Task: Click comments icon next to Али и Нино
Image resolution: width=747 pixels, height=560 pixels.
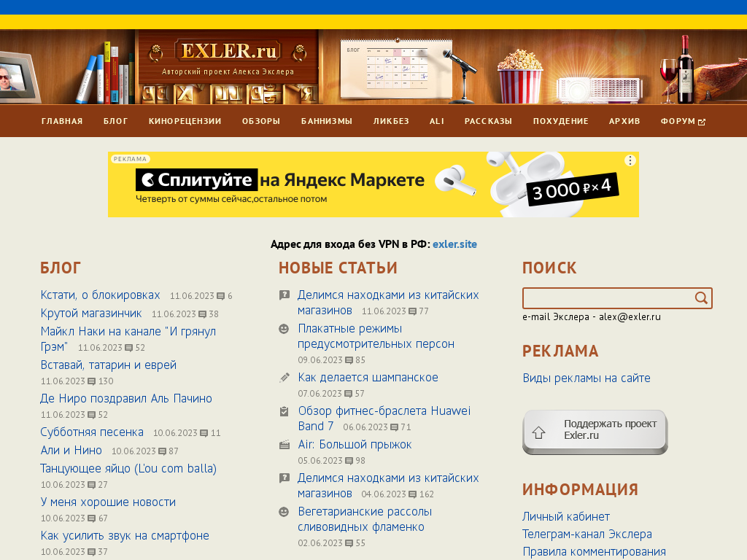Action: click(x=162, y=451)
